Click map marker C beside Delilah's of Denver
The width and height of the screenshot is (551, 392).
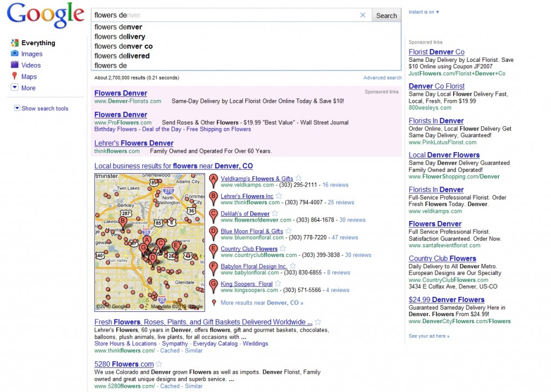coord(213,216)
